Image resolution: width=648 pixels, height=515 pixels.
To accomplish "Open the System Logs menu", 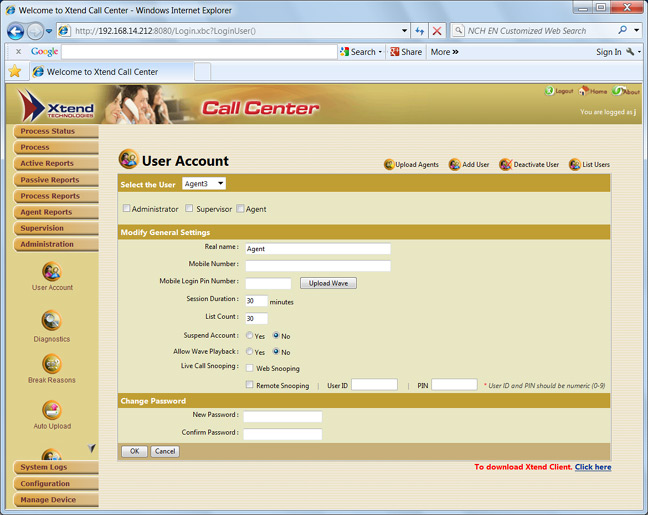I will (56, 467).
